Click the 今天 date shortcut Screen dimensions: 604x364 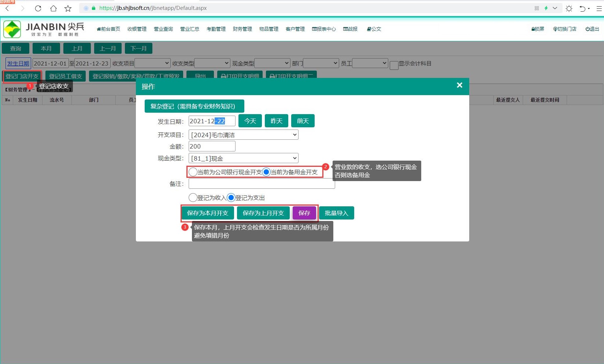click(x=250, y=121)
